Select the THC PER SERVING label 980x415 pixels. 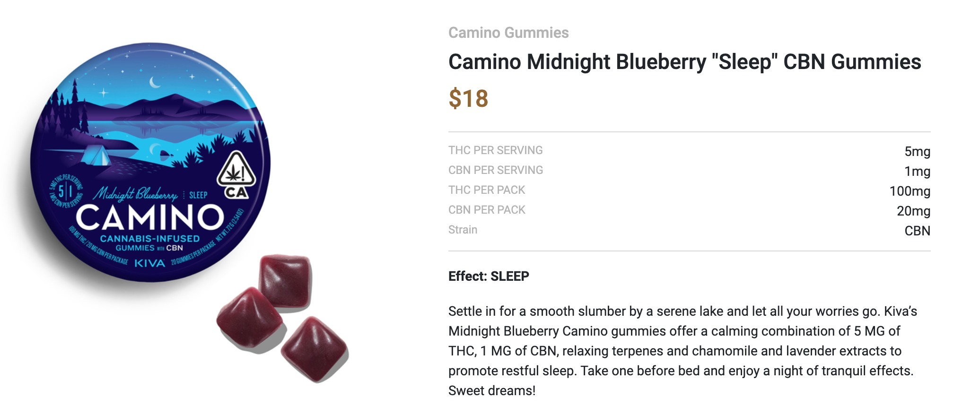(495, 150)
